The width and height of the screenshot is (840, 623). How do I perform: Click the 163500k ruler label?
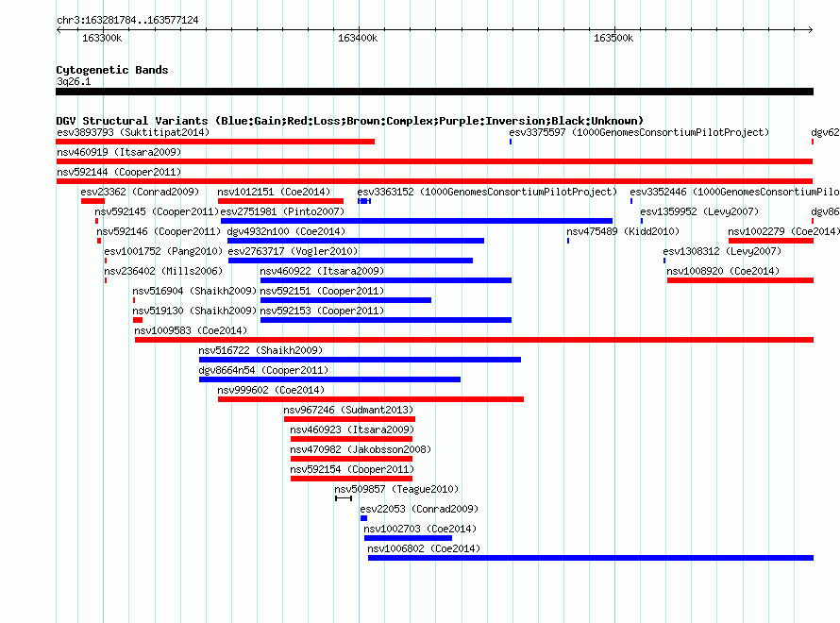[613, 38]
